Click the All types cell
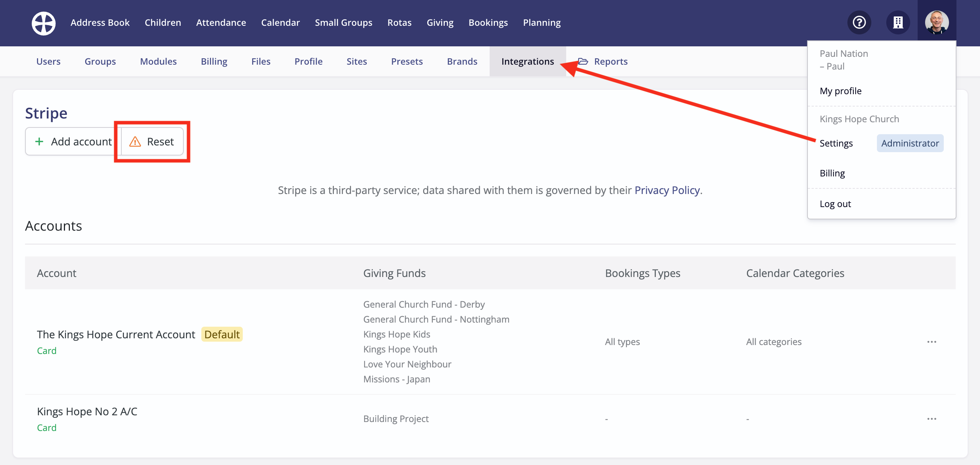Image resolution: width=980 pixels, height=465 pixels. [622, 342]
